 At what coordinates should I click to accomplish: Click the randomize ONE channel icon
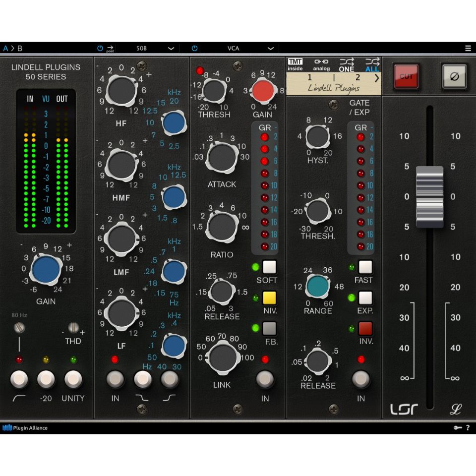point(347,65)
